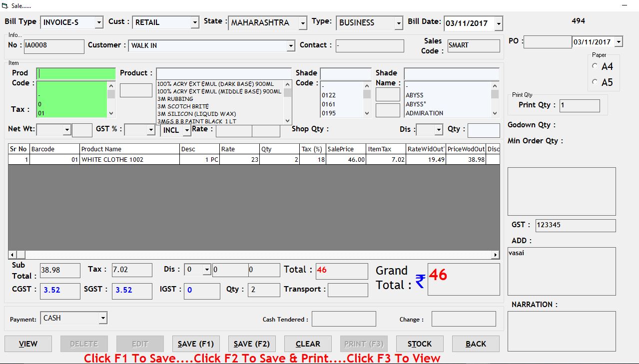The height and width of the screenshot is (364, 639).
Task: Open the Bill Type dropdown showing INVOICE-S
Action: click(99, 22)
